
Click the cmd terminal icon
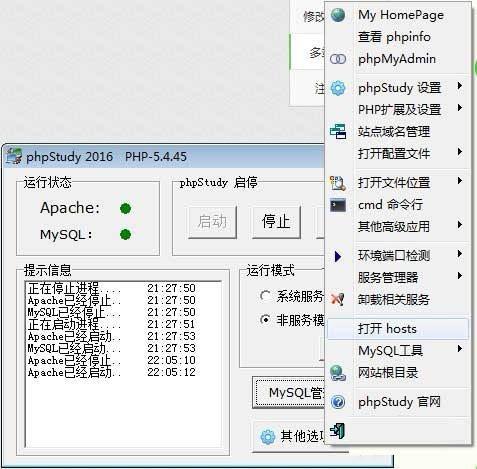[338, 205]
